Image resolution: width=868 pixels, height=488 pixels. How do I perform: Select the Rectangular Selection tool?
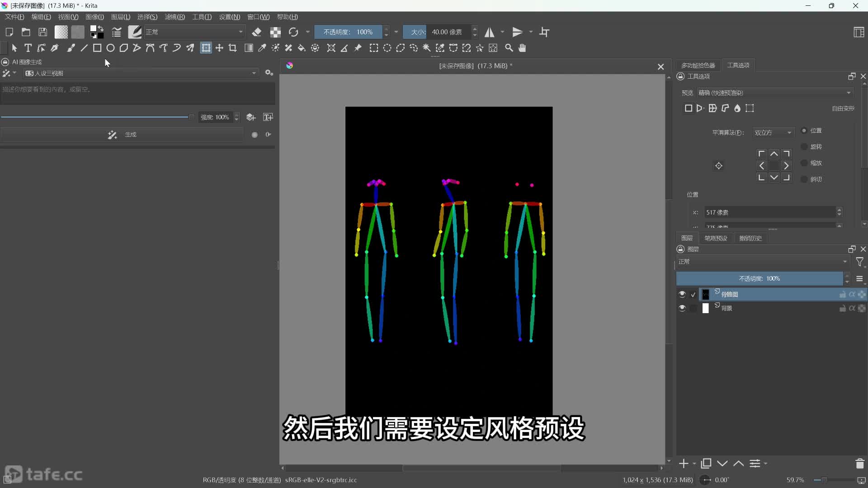click(x=374, y=48)
